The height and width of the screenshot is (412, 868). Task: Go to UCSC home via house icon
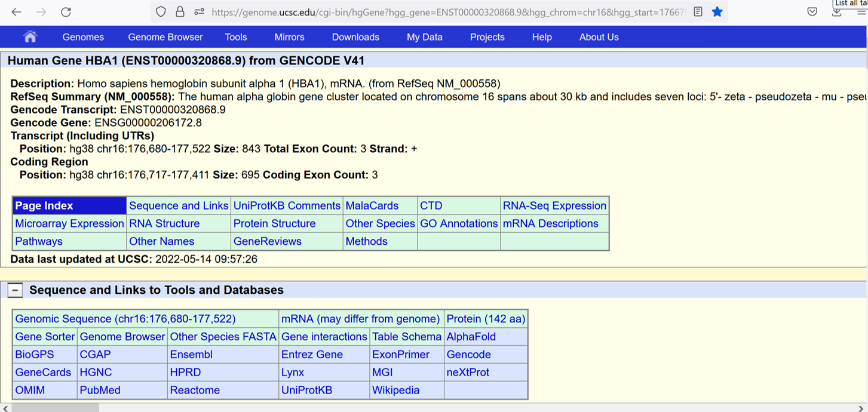(30, 37)
